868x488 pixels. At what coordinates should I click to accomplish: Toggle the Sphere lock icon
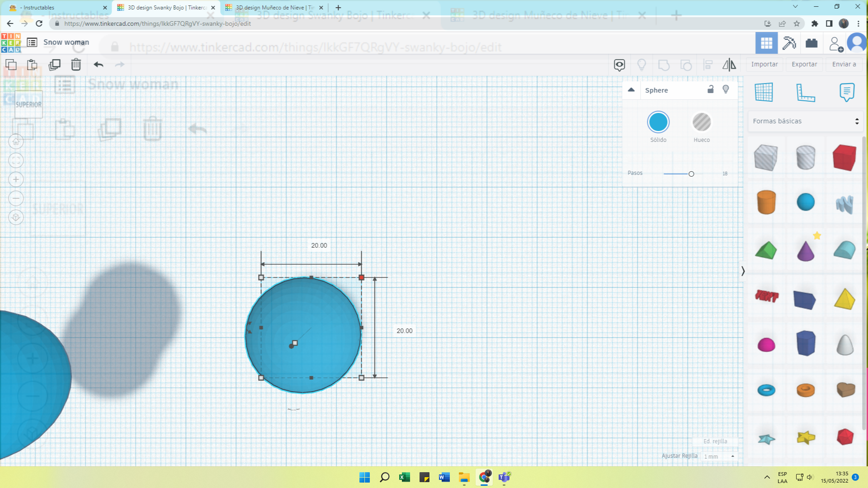711,89
